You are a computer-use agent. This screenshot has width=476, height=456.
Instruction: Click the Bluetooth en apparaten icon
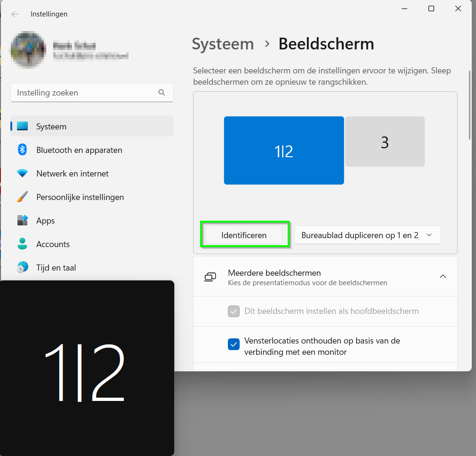tap(23, 150)
